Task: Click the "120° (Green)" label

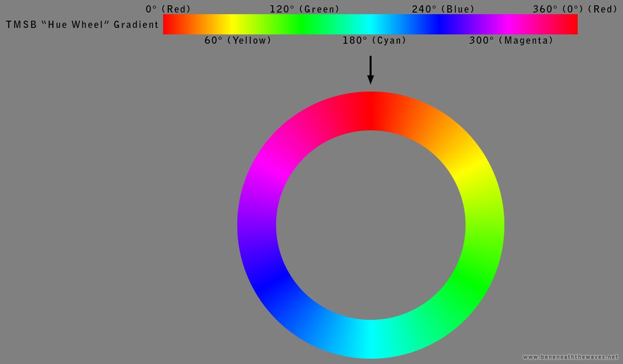Action: point(304,9)
